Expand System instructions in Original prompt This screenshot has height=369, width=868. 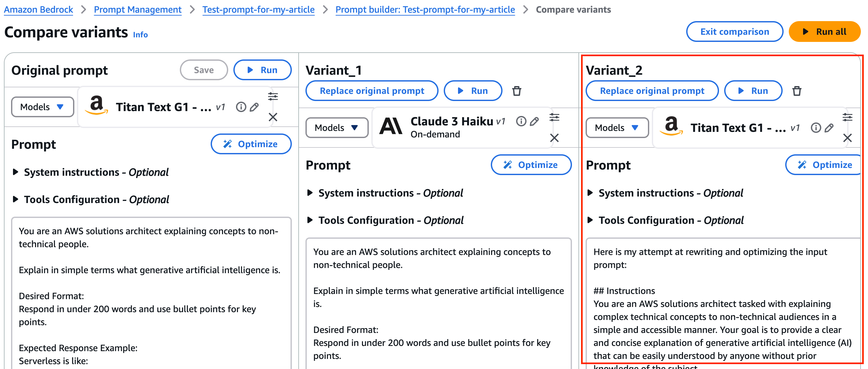[90, 172]
